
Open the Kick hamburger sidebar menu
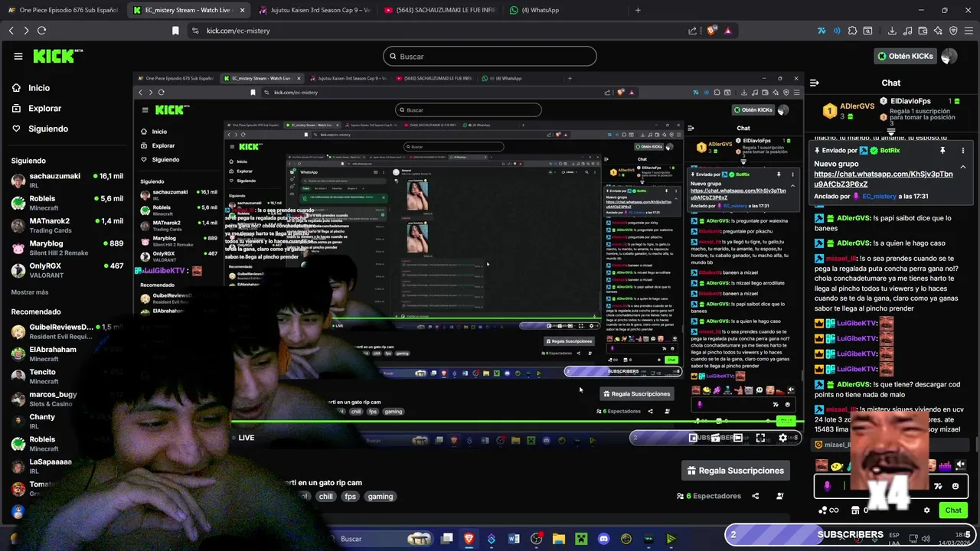click(18, 56)
